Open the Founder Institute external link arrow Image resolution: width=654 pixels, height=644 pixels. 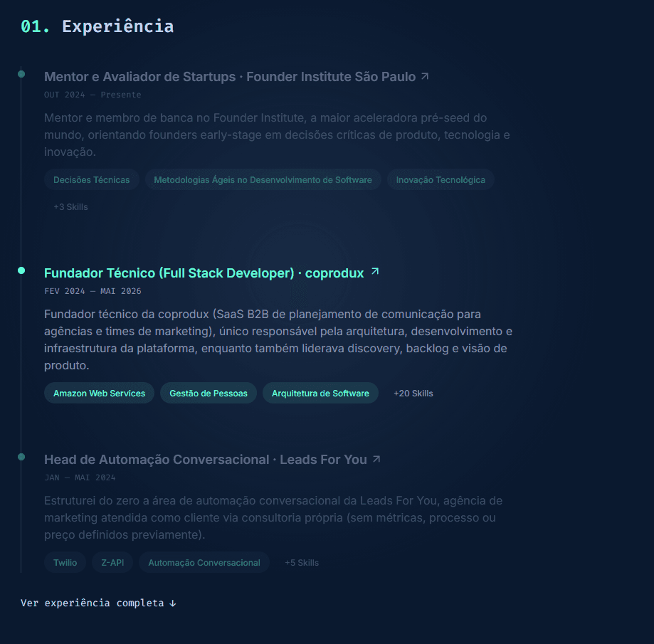(425, 76)
